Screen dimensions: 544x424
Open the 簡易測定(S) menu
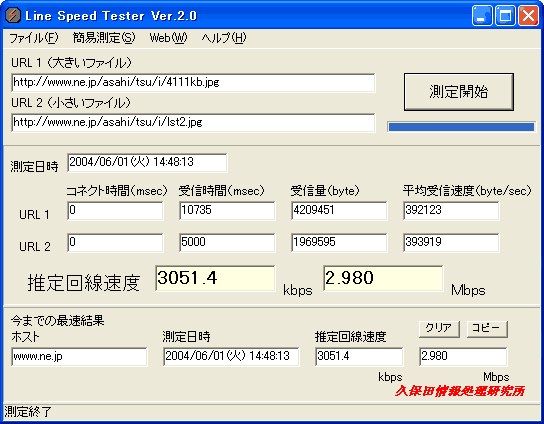[104, 38]
